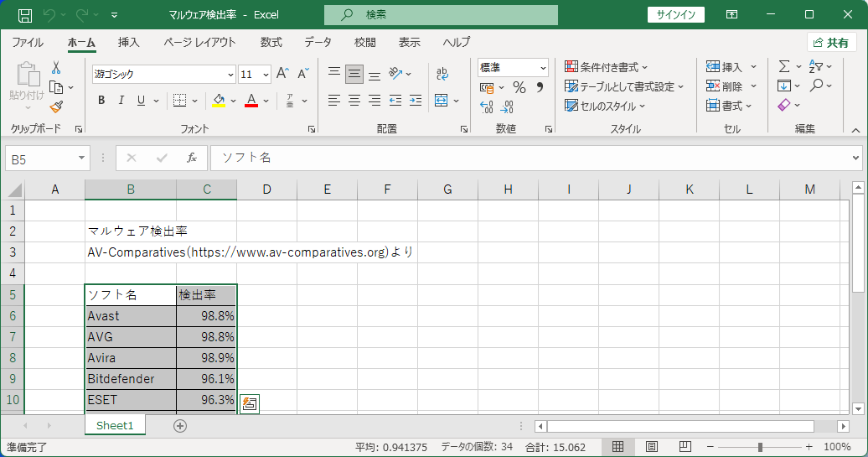The height and width of the screenshot is (457, 868).
Task: Apply yellow fill color bucket
Action: (x=220, y=101)
